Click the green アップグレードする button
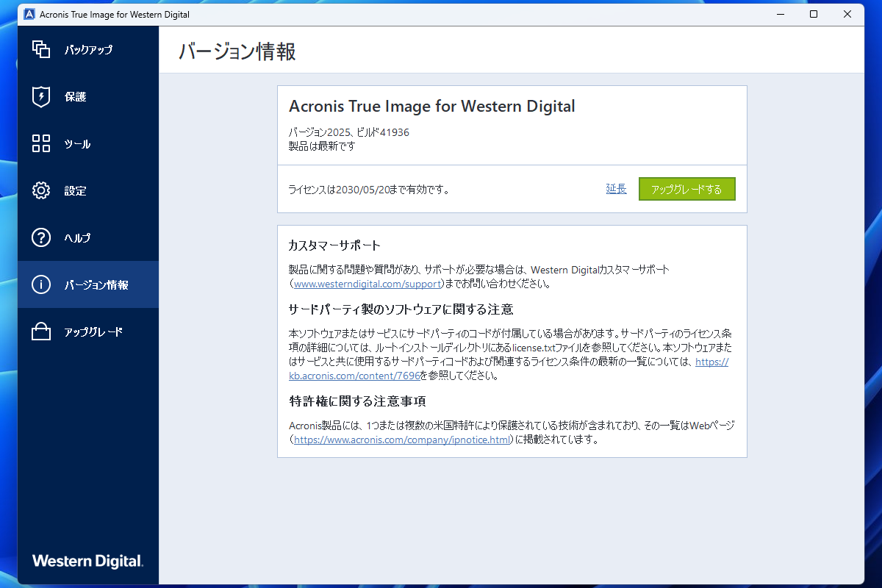882x588 pixels. pos(686,189)
